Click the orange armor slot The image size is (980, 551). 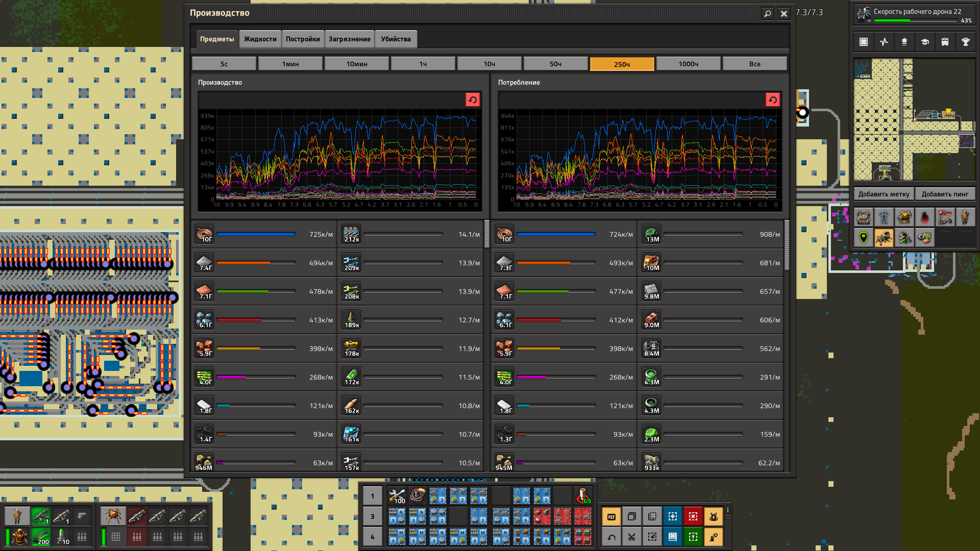[x=19, y=537]
